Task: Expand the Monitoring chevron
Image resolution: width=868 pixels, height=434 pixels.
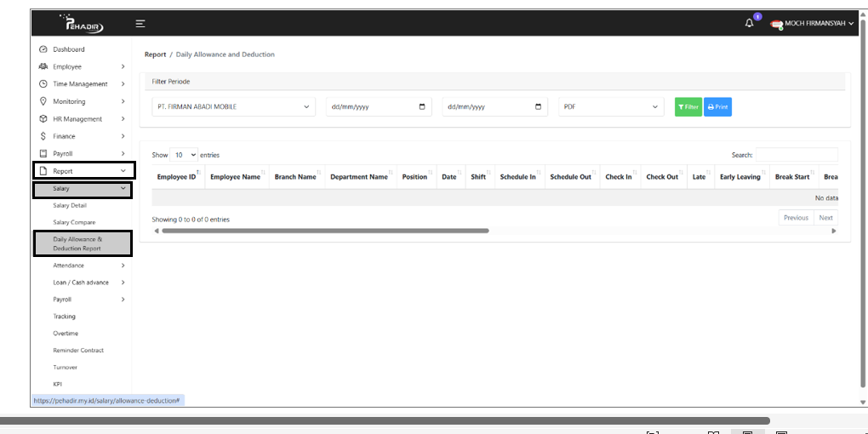Action: click(x=123, y=101)
